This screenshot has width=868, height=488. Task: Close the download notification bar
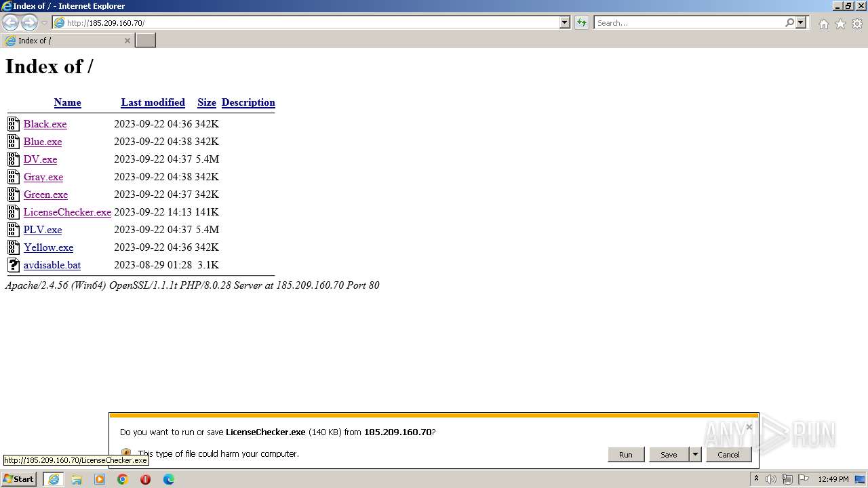coord(749,427)
